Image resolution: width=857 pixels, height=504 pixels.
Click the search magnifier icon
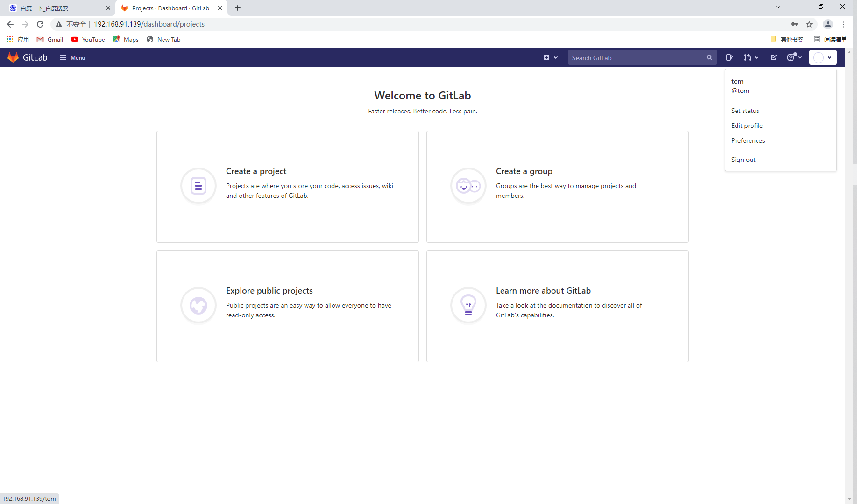click(709, 57)
